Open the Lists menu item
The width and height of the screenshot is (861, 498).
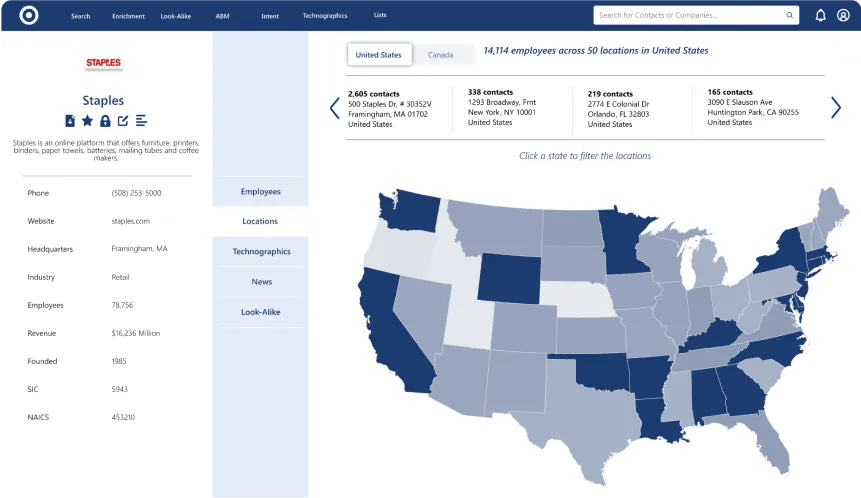(x=380, y=15)
